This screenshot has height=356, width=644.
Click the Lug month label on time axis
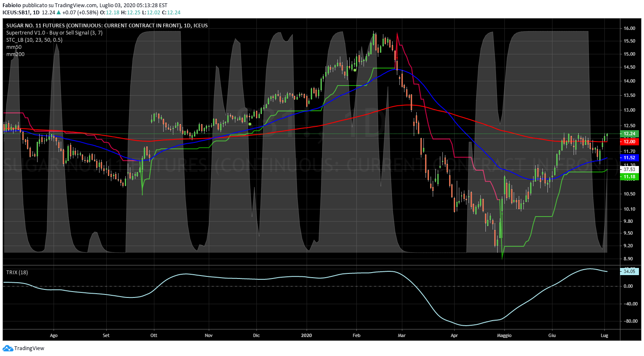click(604, 336)
